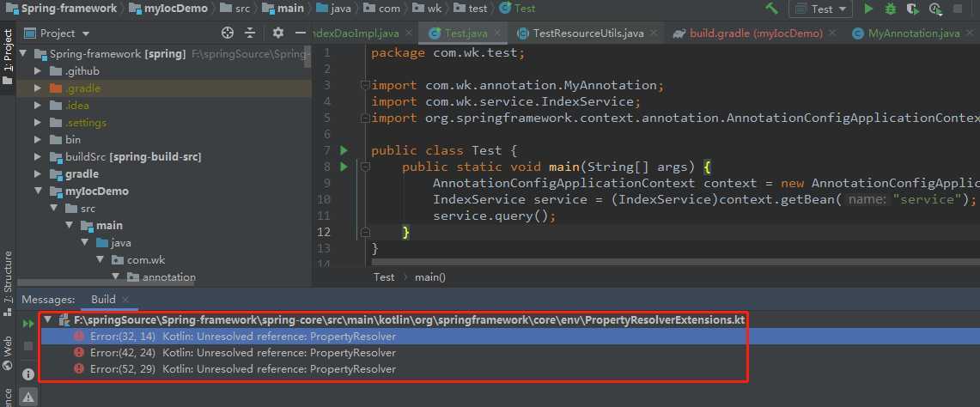
Task: Click the locate/scroll from source target icon
Action: (228, 33)
